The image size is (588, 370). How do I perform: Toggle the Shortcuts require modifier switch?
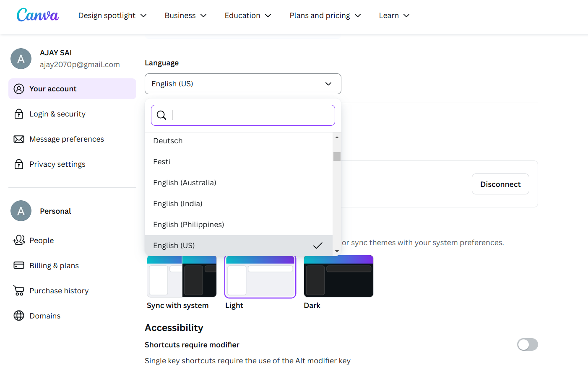[527, 344]
